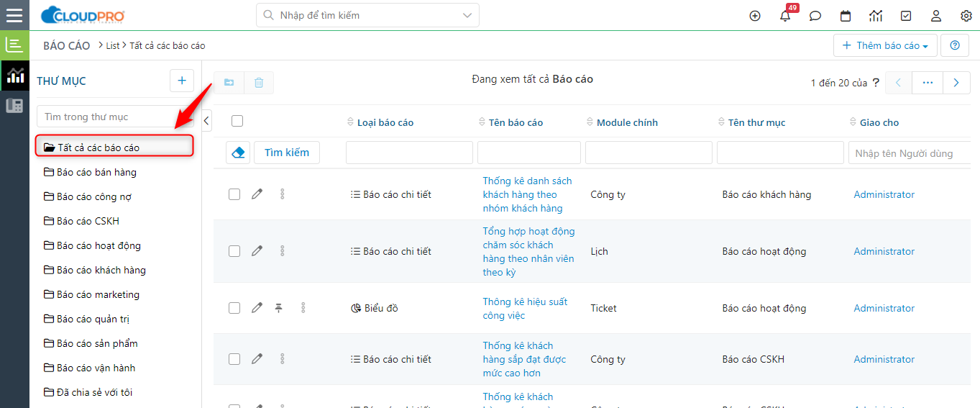The image size is (980, 408).
Task: Tick the first report row checkbox
Action: click(x=234, y=194)
